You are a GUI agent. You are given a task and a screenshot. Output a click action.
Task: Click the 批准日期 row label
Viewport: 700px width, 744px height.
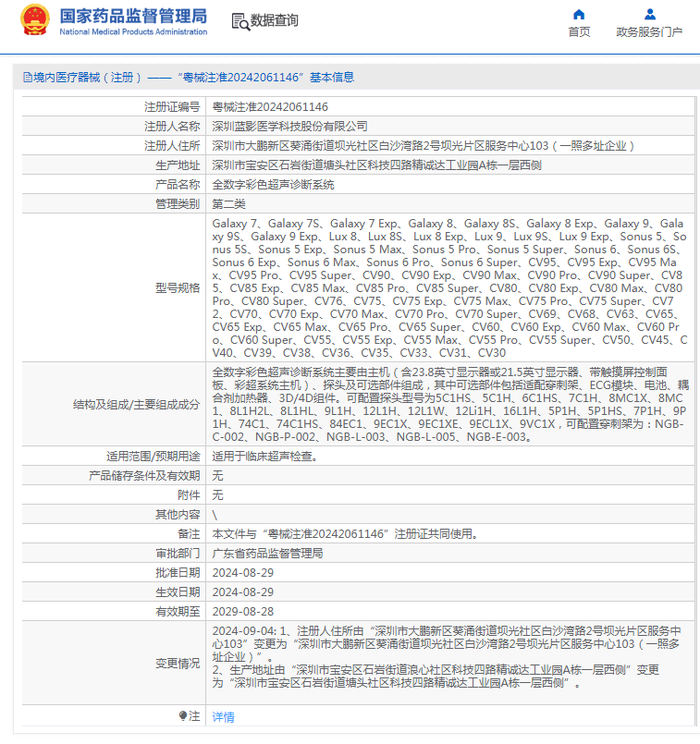[178, 573]
